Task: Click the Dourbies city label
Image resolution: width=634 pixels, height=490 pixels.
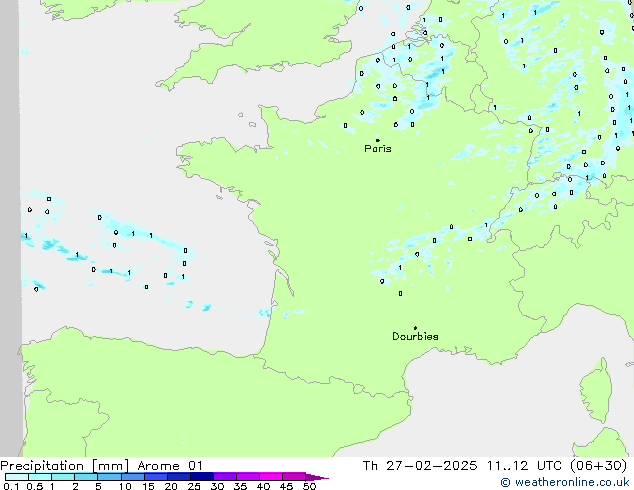Action: coord(415,336)
